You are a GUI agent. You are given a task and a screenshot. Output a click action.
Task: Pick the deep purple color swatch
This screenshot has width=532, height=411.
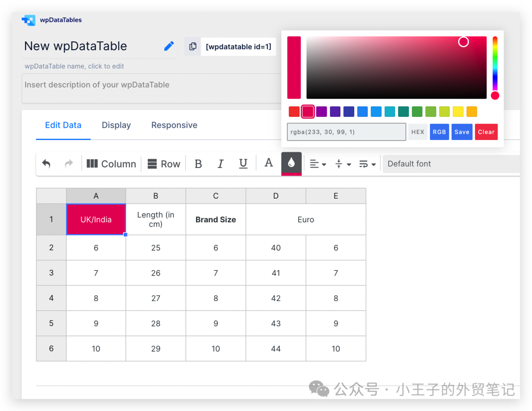335,112
